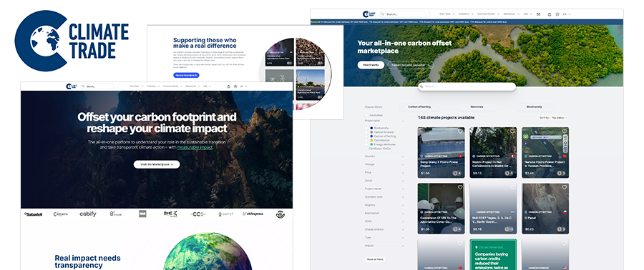Open the marketplace language dropdown
644x270 pixels.
click(x=567, y=14)
